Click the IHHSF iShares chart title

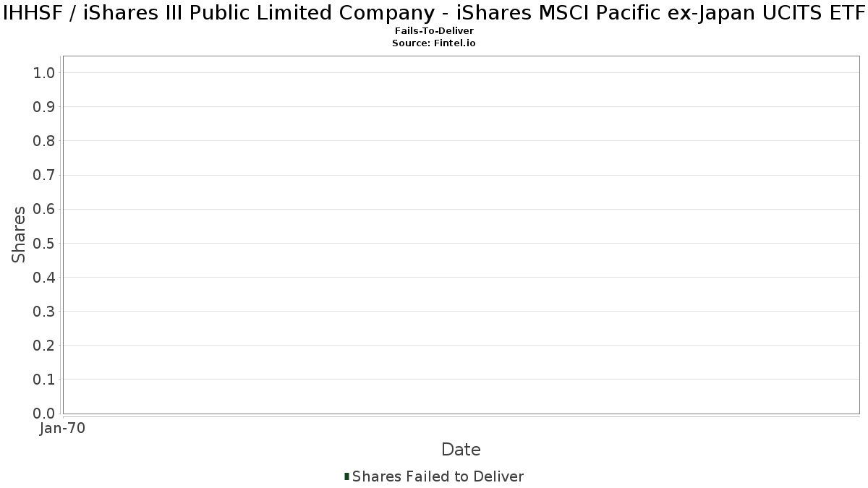434,14
